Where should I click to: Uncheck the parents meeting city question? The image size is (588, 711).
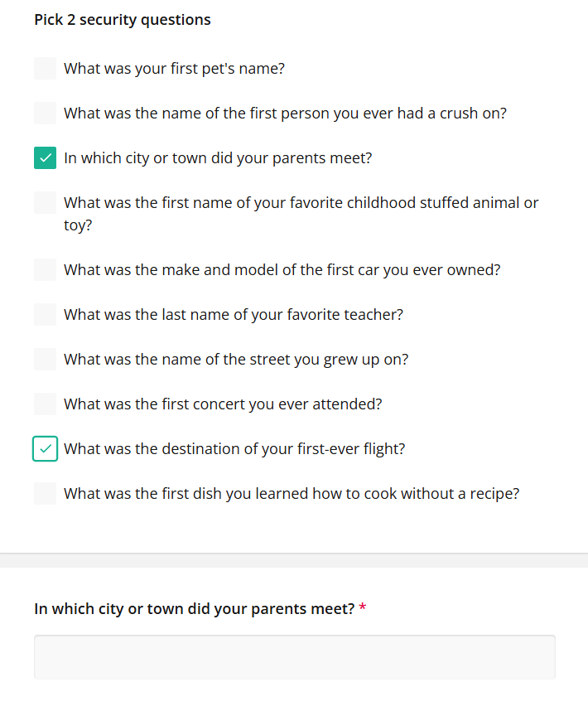point(45,157)
